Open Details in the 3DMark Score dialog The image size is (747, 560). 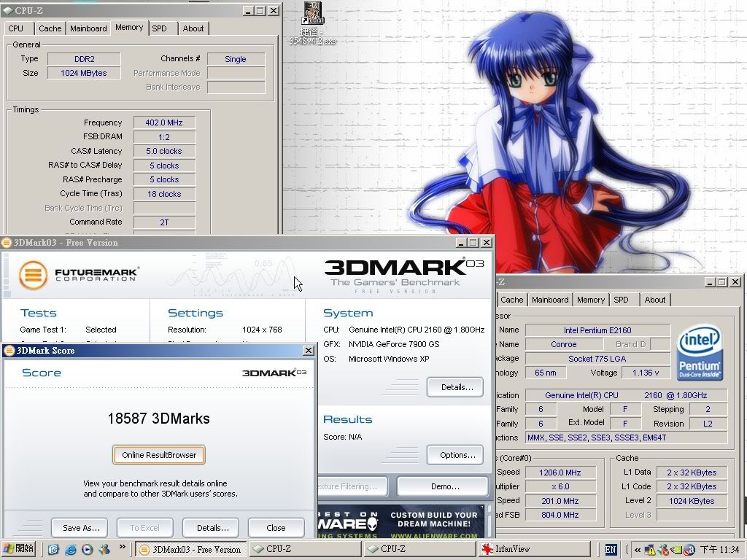click(x=212, y=527)
